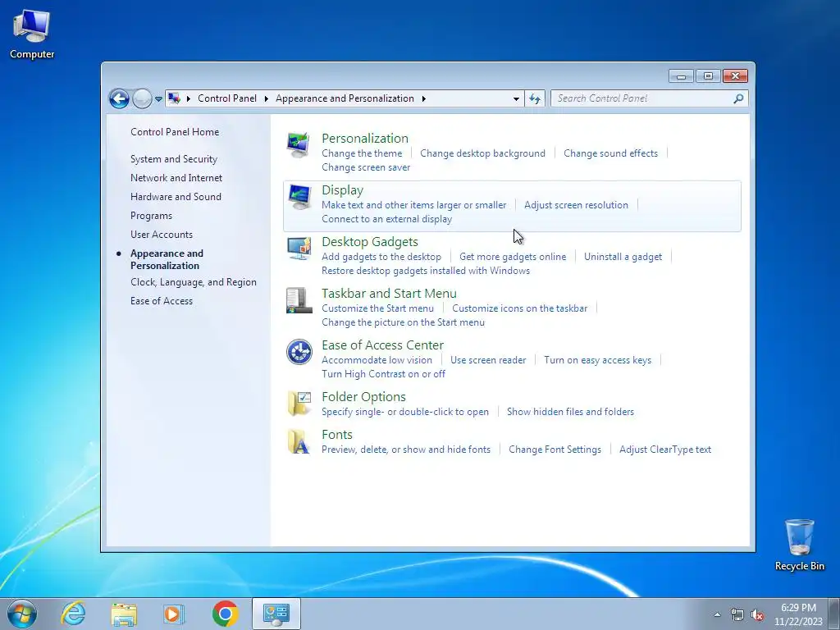Click Change desktop background link
The height and width of the screenshot is (630, 840).
(x=482, y=153)
